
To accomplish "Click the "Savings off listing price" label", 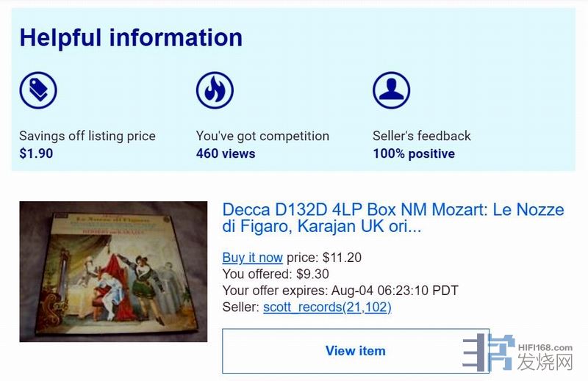I will [87, 136].
